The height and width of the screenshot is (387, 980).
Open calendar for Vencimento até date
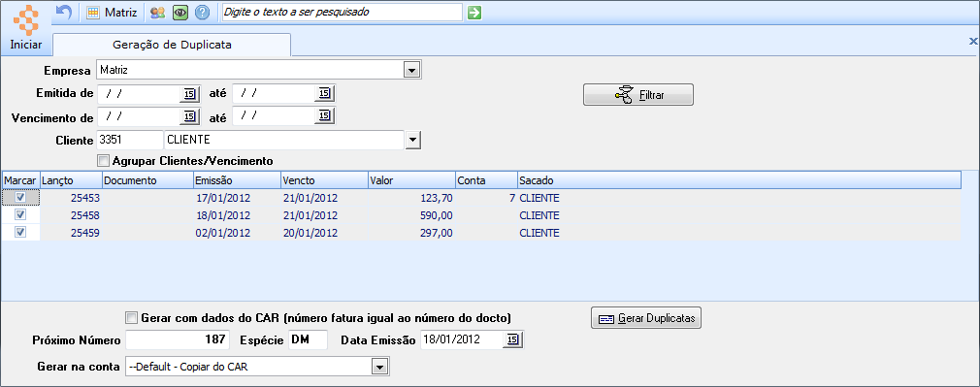point(324,115)
